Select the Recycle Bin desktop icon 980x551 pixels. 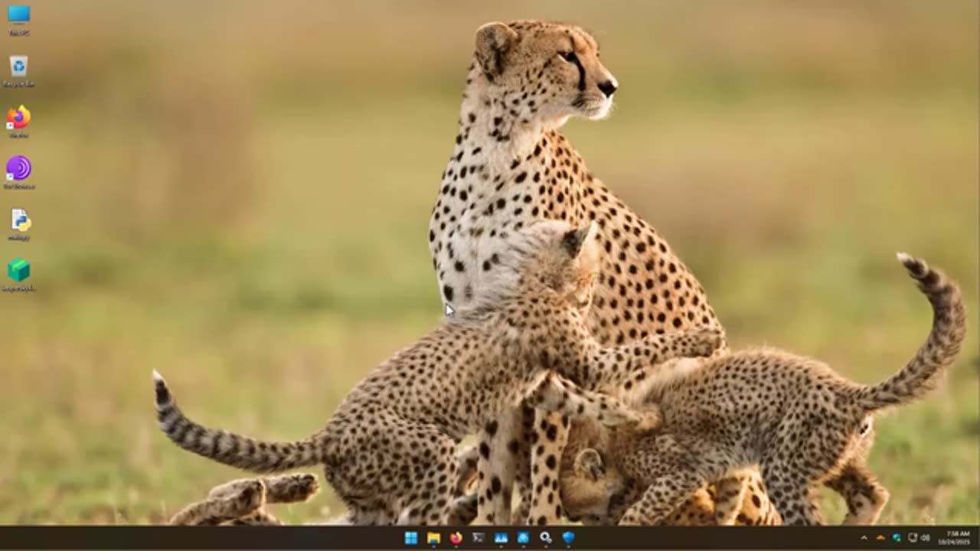[x=19, y=70]
